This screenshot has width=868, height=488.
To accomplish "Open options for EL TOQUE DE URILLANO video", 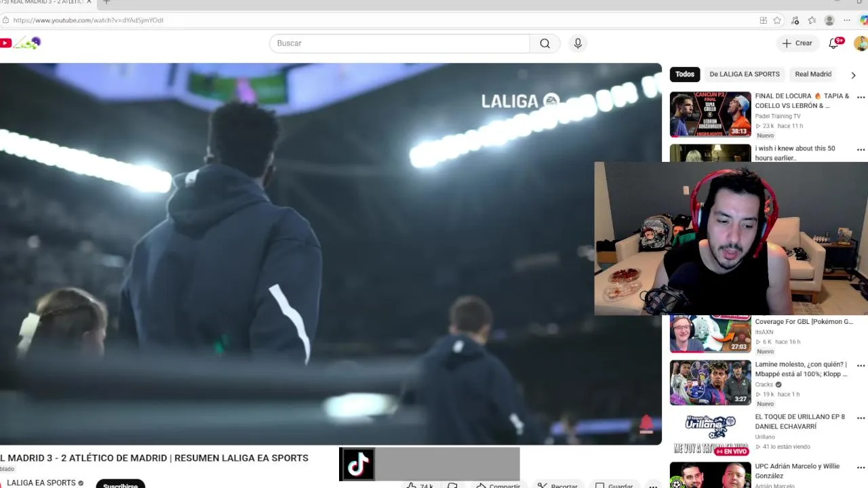I will 861,418.
